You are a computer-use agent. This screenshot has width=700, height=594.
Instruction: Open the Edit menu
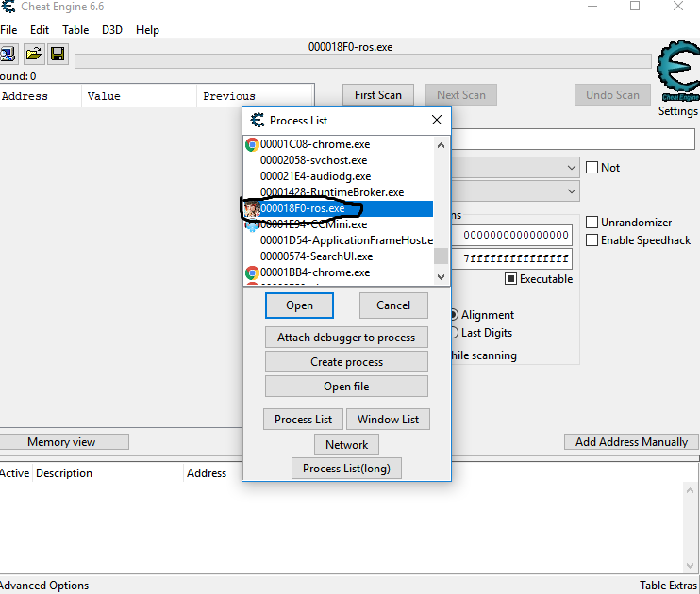[x=40, y=30]
